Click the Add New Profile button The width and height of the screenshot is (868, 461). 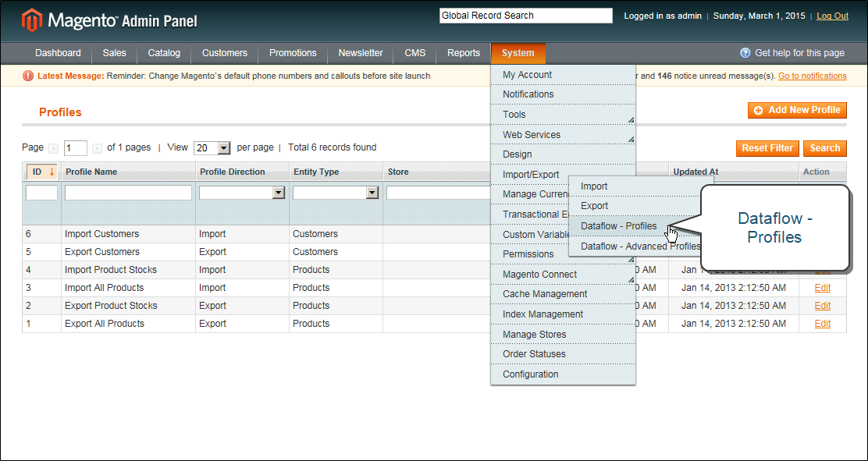pos(797,110)
